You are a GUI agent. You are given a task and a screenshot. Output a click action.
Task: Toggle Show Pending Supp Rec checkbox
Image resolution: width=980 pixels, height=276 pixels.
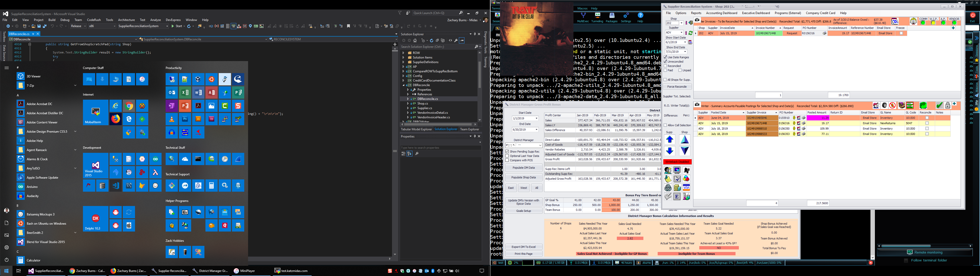507,151
